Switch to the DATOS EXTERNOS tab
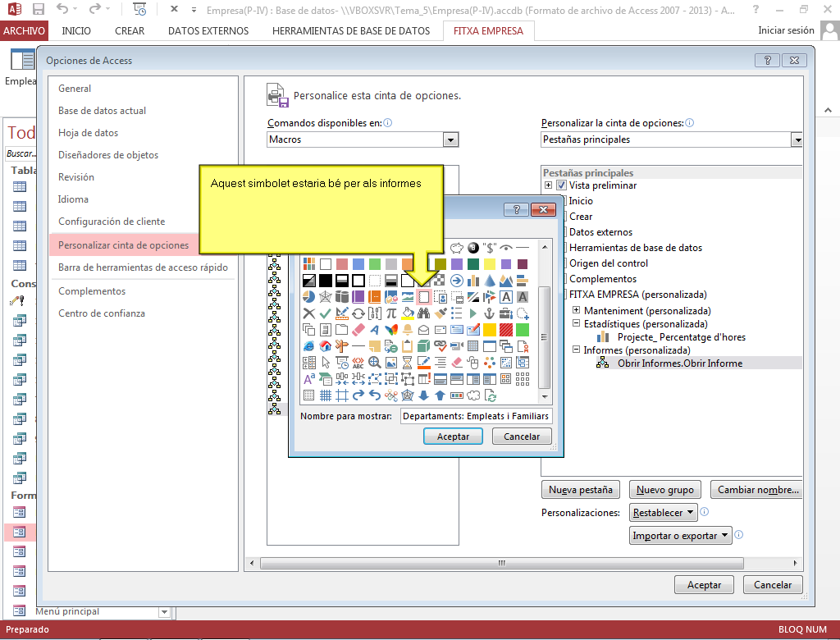This screenshot has height=640, width=840. (x=208, y=30)
